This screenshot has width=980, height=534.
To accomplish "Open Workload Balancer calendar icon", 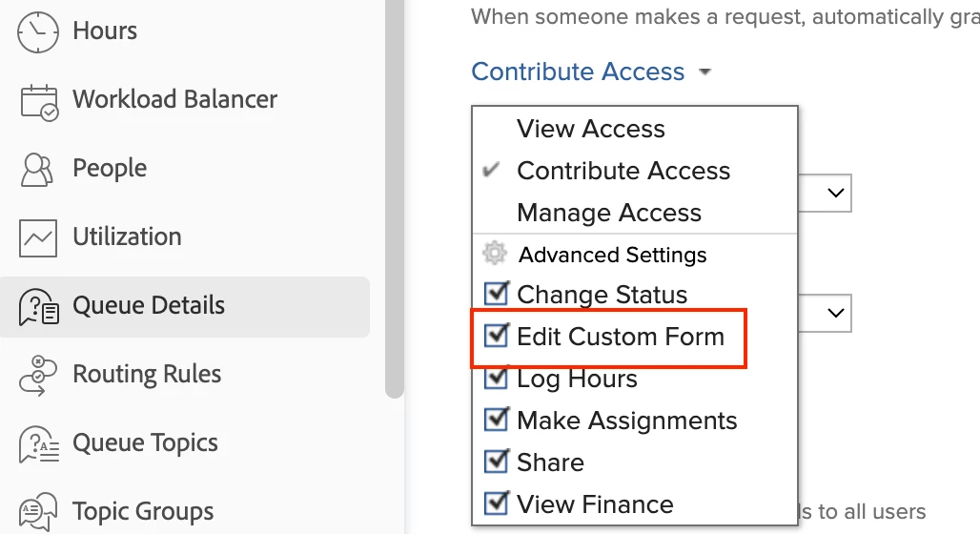I will pos(39,101).
